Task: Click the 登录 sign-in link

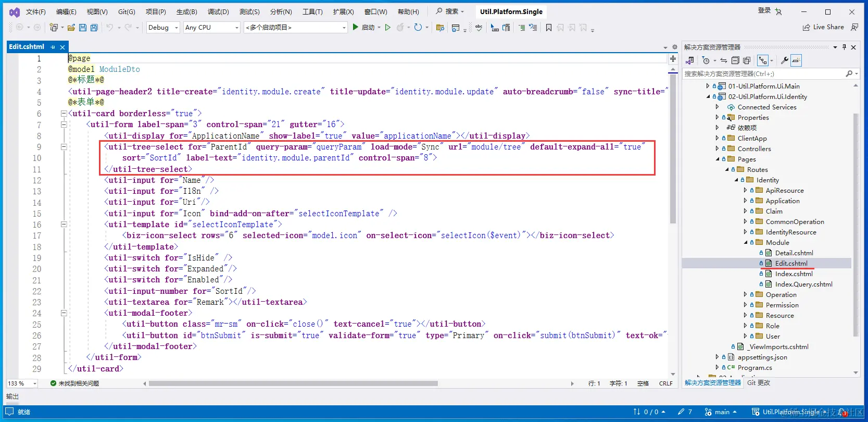Action: coord(764,10)
